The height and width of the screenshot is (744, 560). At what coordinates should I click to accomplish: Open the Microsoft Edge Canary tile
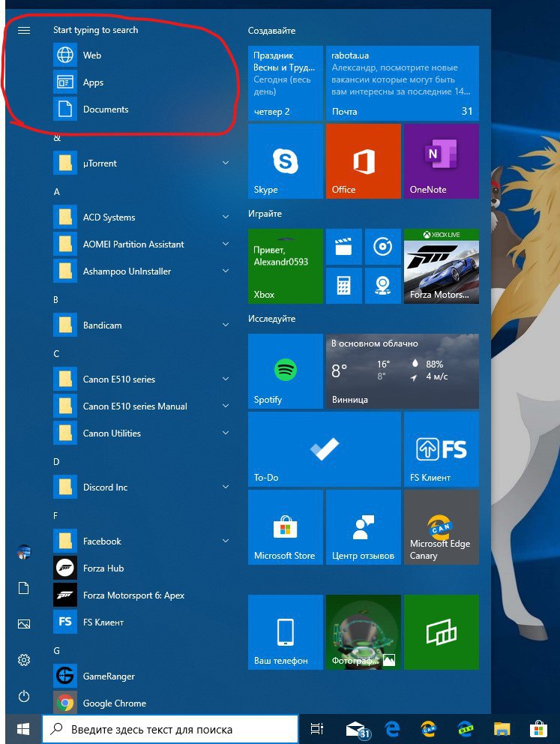pos(442,527)
